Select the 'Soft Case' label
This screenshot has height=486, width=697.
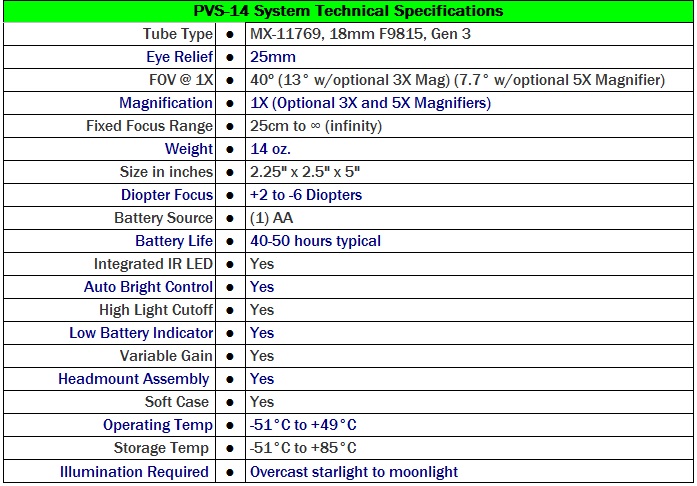pyautogui.click(x=176, y=402)
